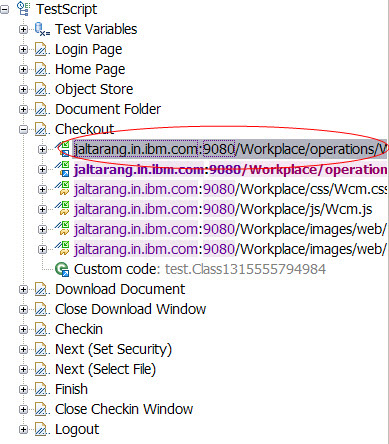389x444 pixels.
Task: Select the Finish item
Action: point(71,389)
